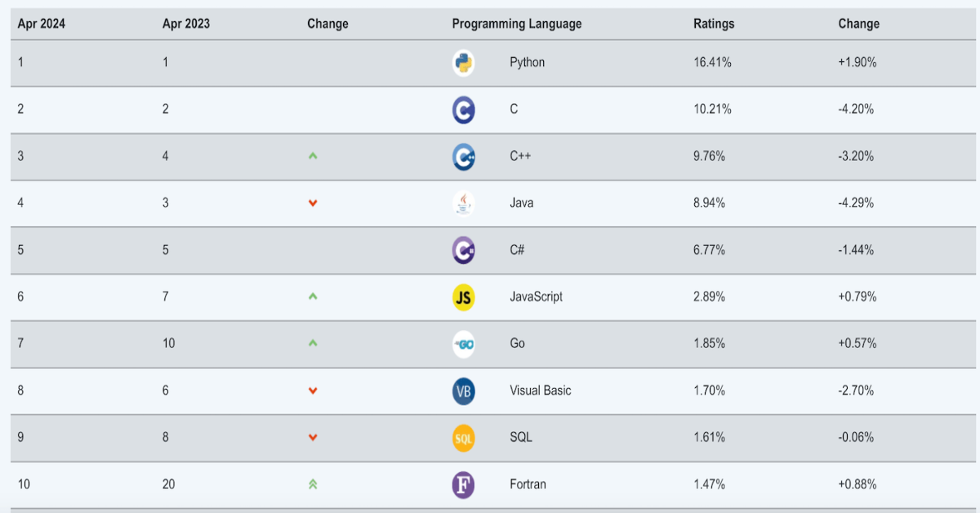Click the Programming Language column header
The width and height of the screenshot is (980, 513).
click(517, 24)
